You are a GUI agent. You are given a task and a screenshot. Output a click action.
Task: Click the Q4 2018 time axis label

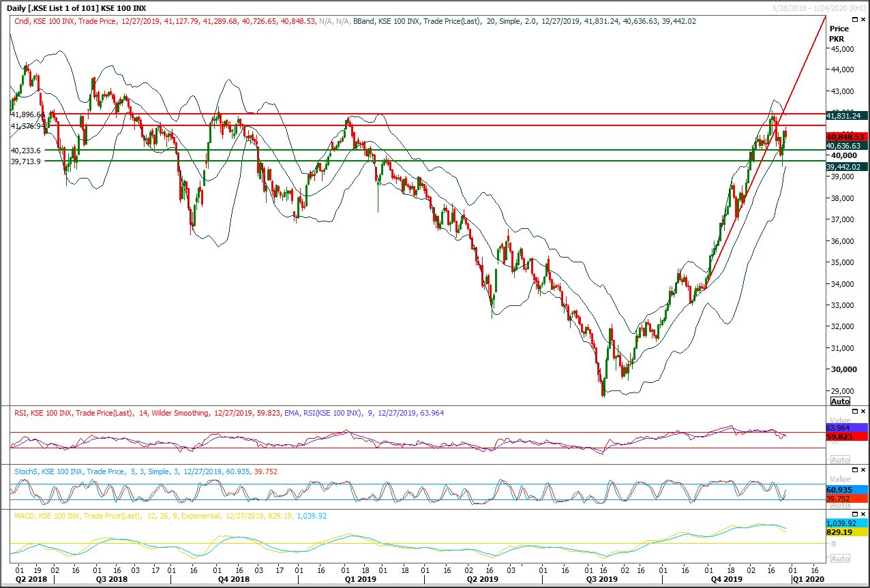pos(233,580)
